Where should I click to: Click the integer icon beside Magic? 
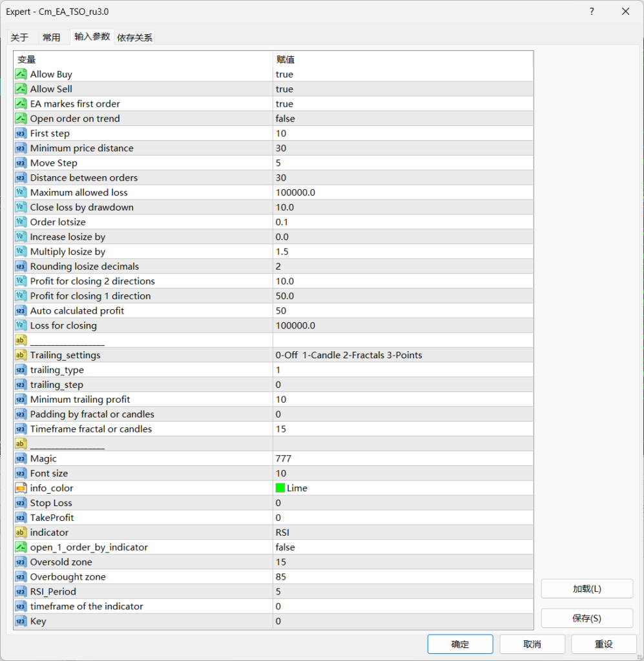tap(21, 458)
